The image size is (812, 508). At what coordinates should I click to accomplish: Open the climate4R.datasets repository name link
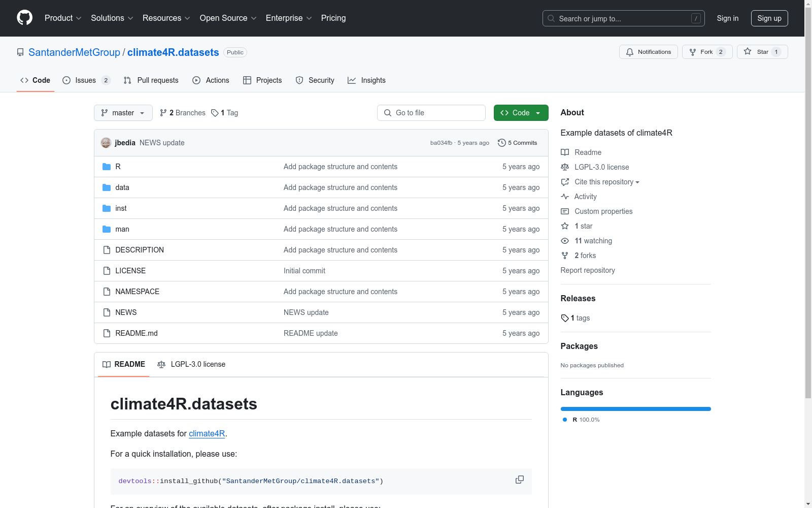point(173,52)
